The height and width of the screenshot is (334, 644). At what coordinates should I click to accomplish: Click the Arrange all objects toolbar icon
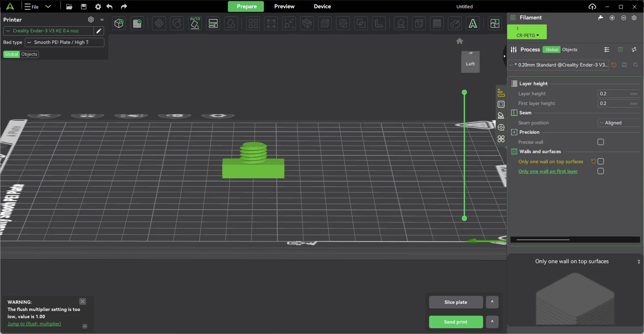click(213, 24)
